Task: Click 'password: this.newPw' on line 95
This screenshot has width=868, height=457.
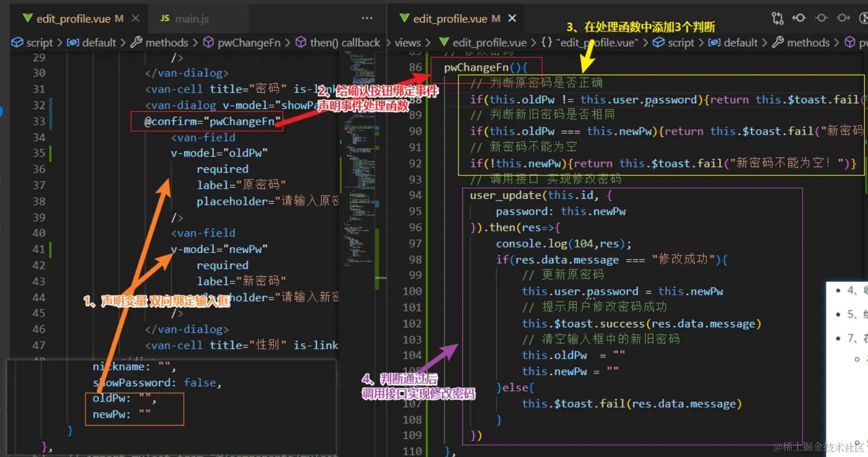Action: click(561, 211)
